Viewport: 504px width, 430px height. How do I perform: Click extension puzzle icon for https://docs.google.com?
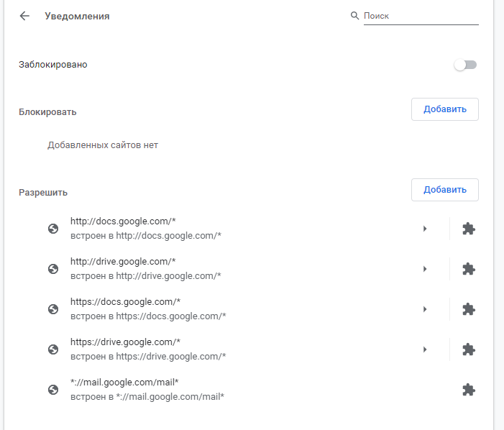tap(468, 309)
